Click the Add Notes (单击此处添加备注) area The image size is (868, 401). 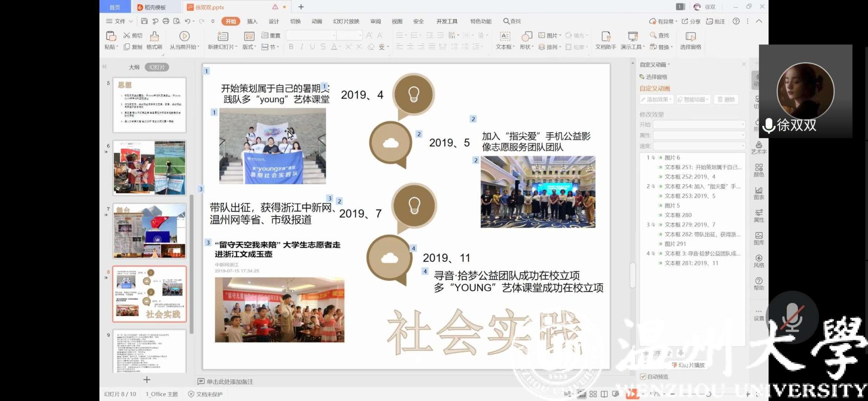tap(230, 382)
